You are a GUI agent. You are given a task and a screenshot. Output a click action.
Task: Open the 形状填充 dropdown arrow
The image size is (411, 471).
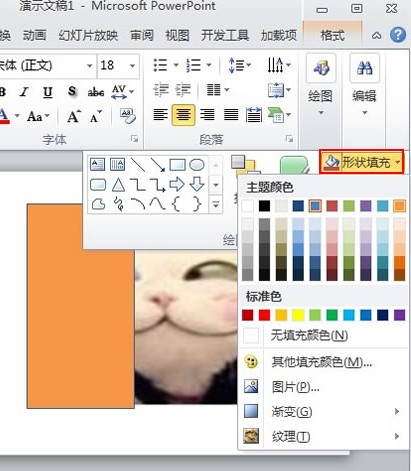coord(398,162)
